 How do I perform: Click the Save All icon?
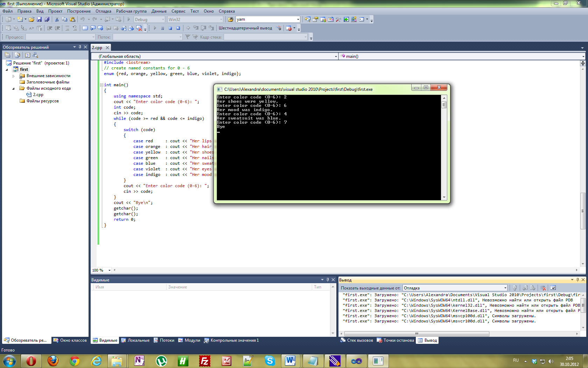pos(47,19)
